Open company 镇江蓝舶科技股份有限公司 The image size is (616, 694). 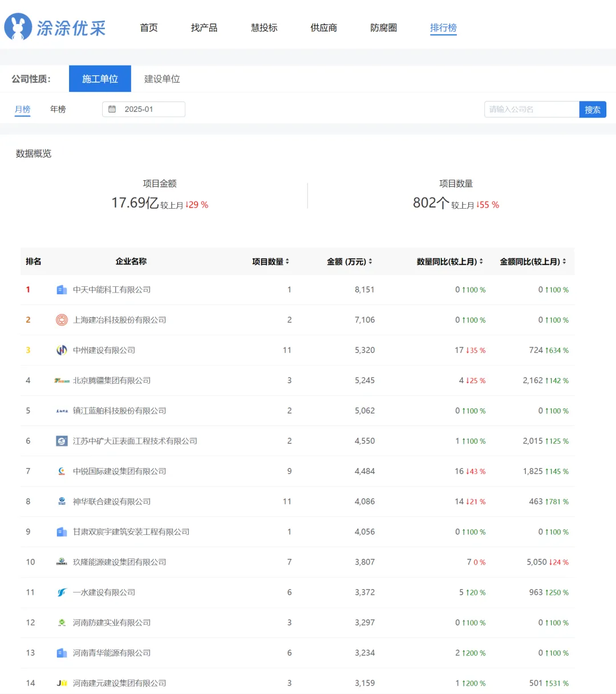coord(120,411)
